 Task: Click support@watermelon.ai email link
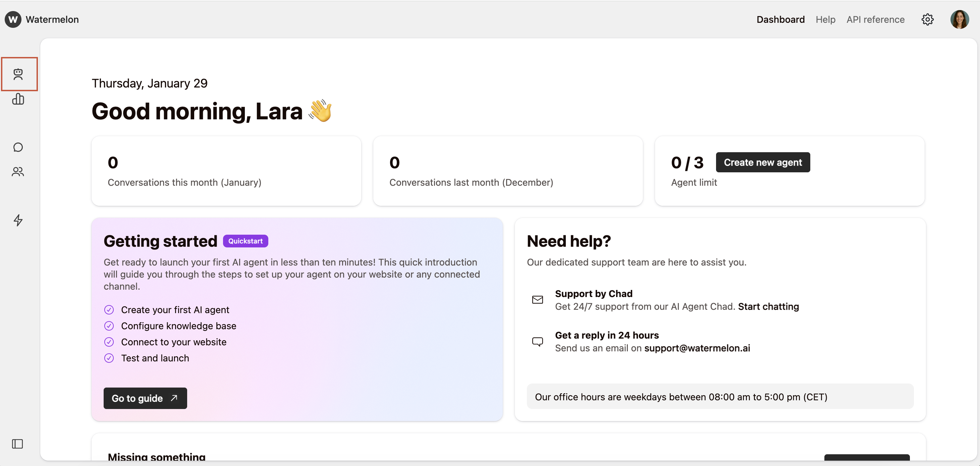click(697, 348)
